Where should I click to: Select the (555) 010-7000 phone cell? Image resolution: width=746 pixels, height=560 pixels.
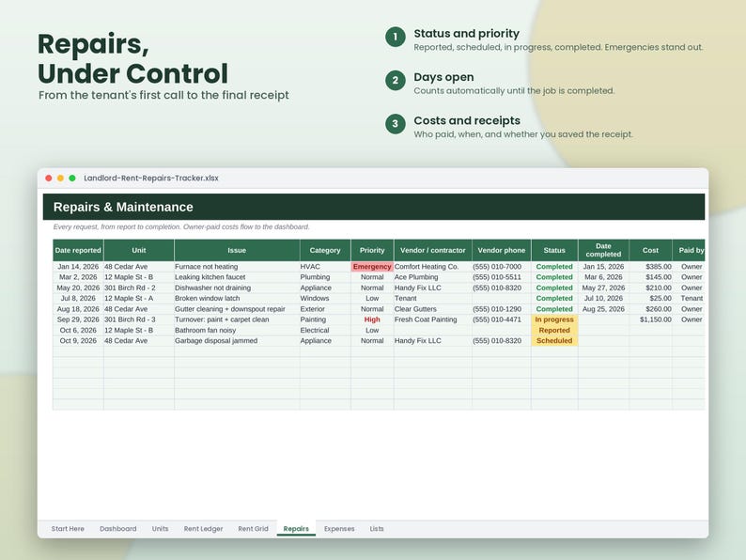[x=502, y=267]
